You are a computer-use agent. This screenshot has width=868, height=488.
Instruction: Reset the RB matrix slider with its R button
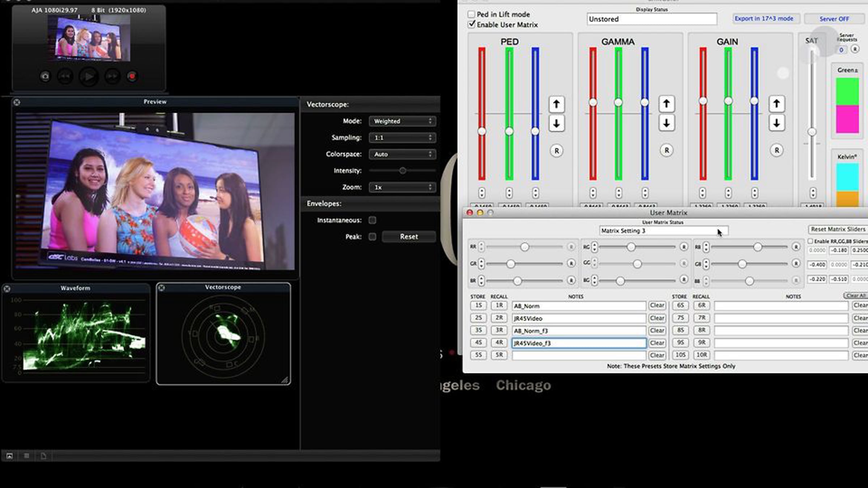pyautogui.click(x=796, y=247)
